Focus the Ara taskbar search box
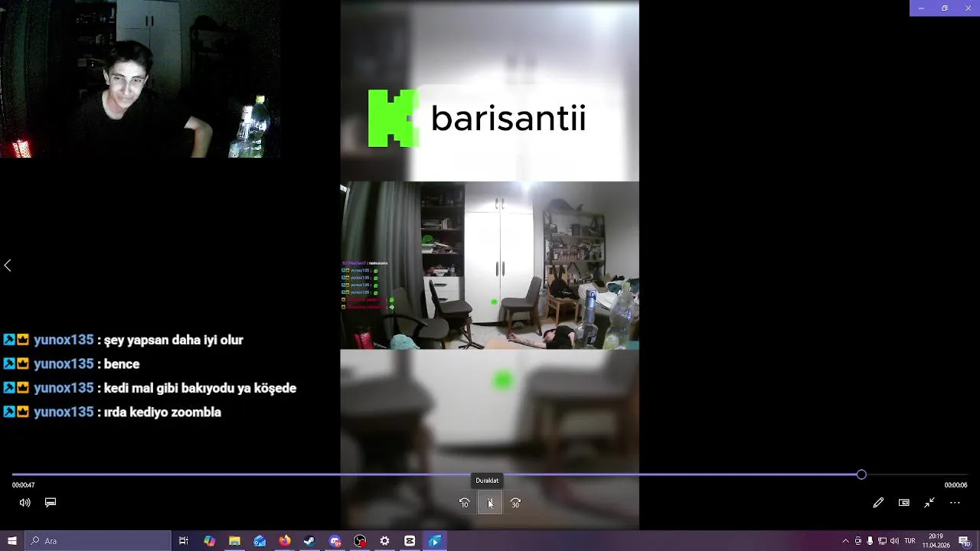Viewport: 980px width, 551px height. (x=98, y=541)
